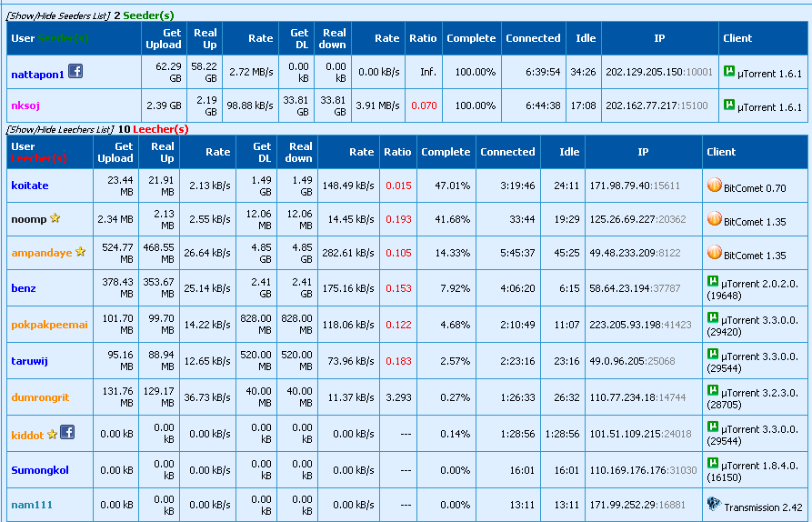Click the star icon beside noomp
This screenshot has width=812, height=522.
(55, 218)
